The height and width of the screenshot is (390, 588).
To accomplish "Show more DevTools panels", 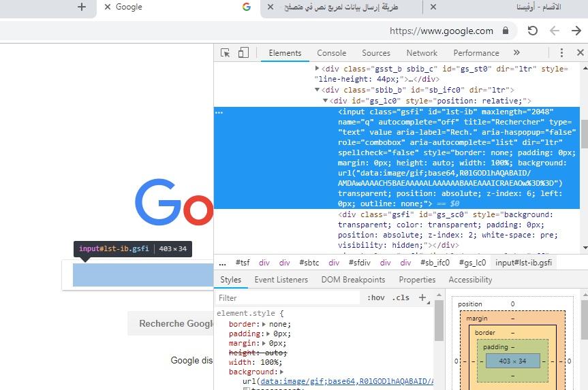I will point(516,52).
